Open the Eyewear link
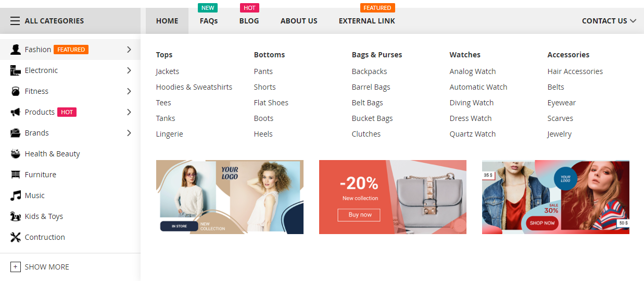The image size is (644, 281). click(562, 103)
